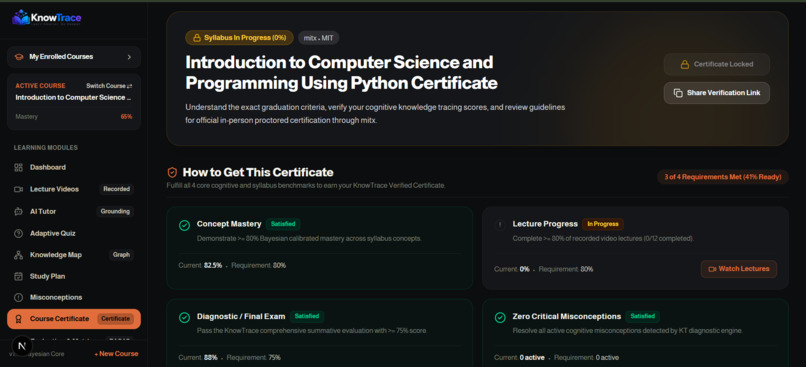The width and height of the screenshot is (806, 367).
Task: Click the Dashboard grid icon
Action: click(x=19, y=168)
